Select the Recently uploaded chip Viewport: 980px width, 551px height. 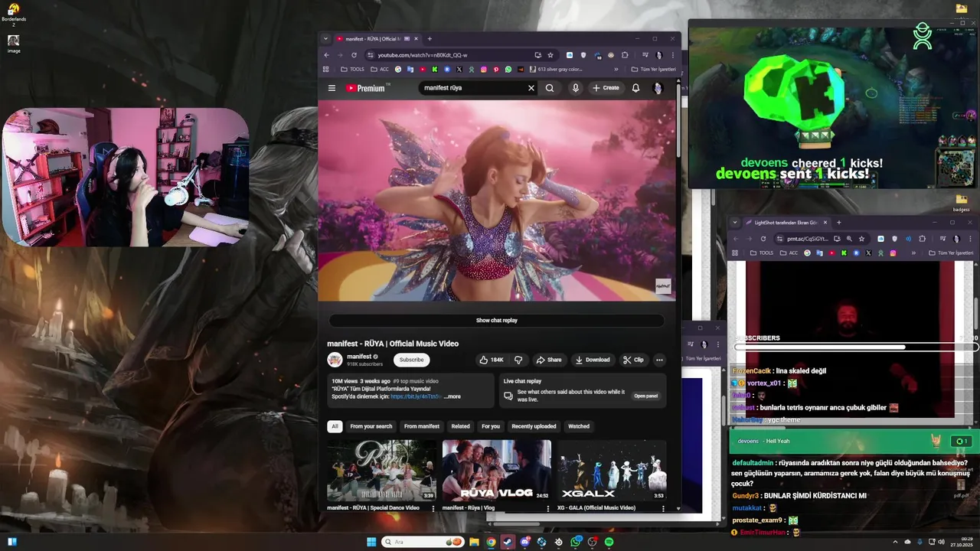pyautogui.click(x=534, y=426)
